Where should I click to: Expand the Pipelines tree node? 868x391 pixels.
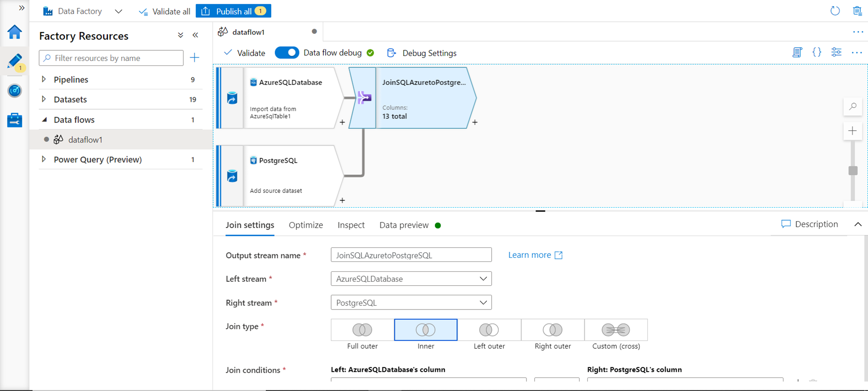coord(44,79)
